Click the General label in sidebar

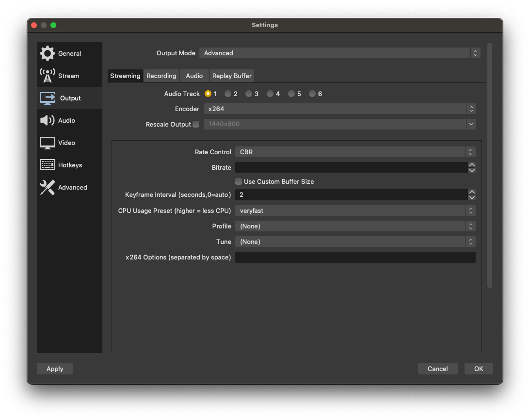click(x=70, y=53)
